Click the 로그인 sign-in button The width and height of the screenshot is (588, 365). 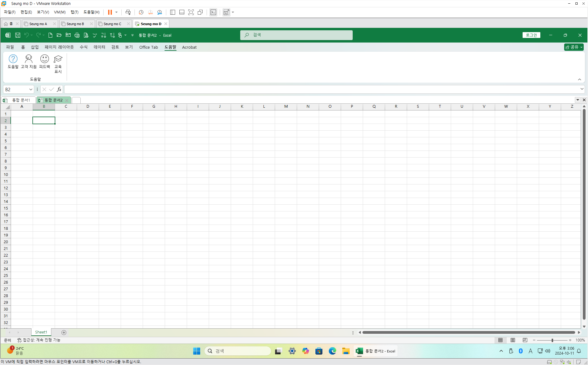pyautogui.click(x=531, y=35)
